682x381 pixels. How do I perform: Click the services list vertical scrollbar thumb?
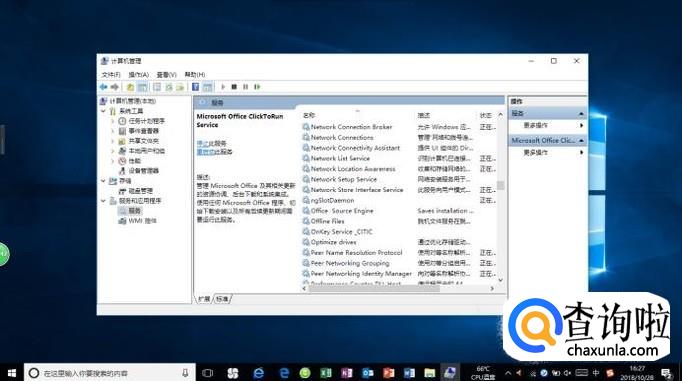500,185
